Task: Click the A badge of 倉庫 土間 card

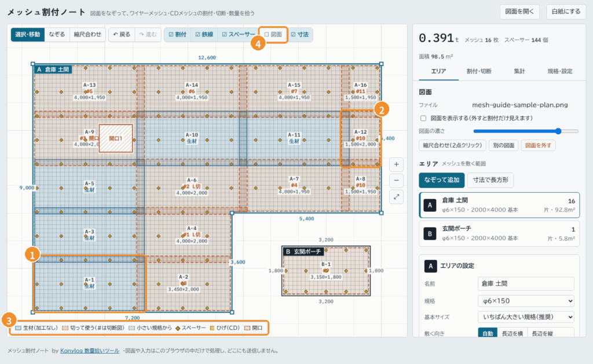Action: pos(430,205)
